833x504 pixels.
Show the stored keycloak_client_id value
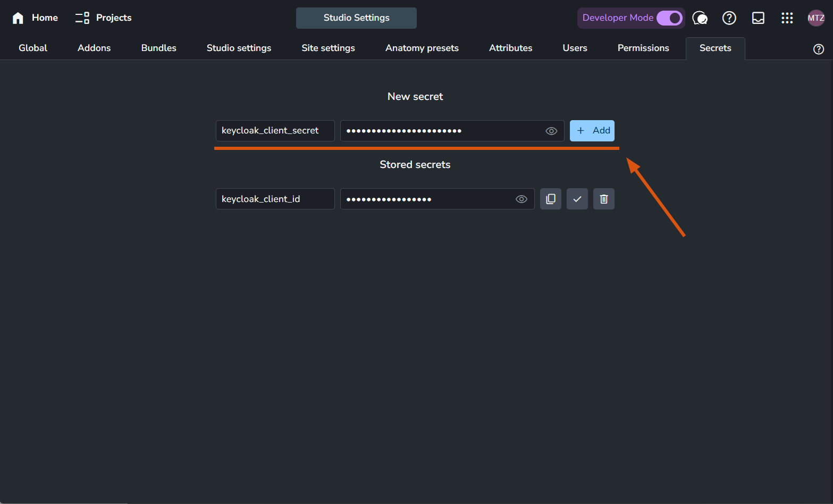[x=521, y=199]
